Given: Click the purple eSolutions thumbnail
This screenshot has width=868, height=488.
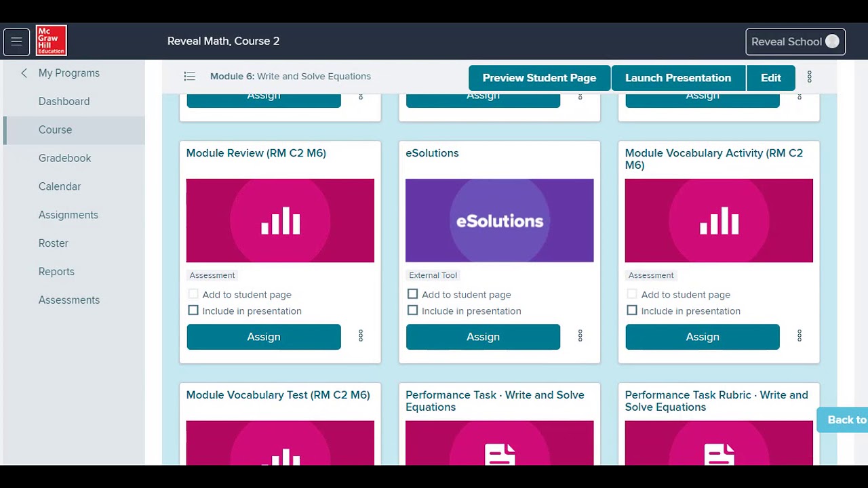Looking at the screenshot, I should [500, 220].
